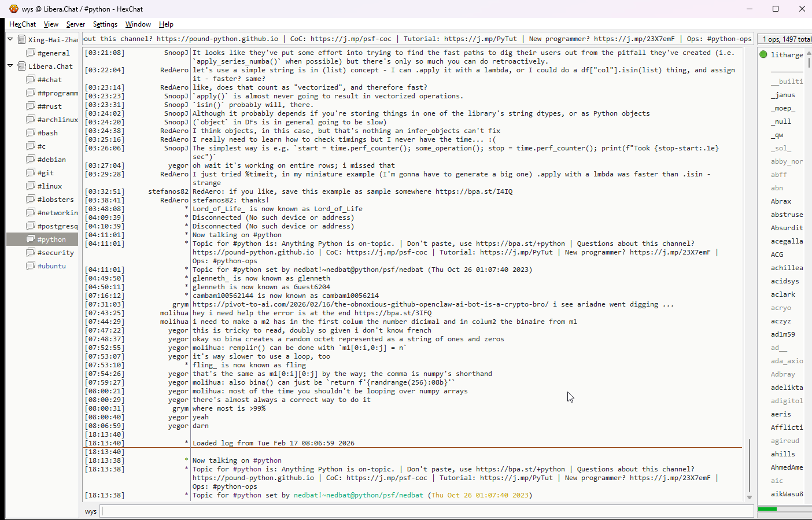Click the #lobsters channel icon
Viewport: 812px width, 520px height.
click(x=31, y=199)
